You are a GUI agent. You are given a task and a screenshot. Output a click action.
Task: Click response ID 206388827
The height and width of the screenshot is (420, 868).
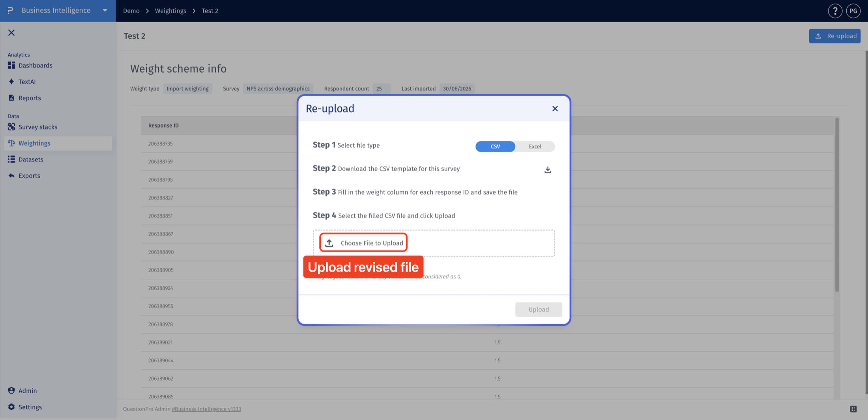(x=160, y=198)
